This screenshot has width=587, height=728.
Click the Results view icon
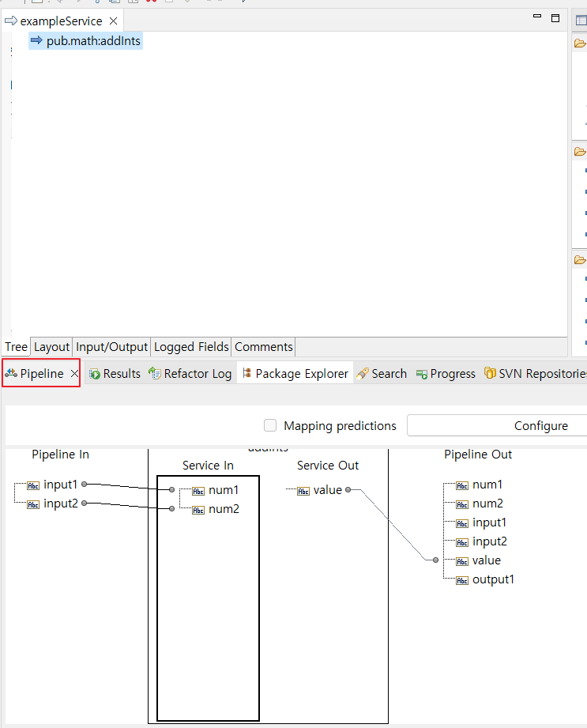point(95,374)
